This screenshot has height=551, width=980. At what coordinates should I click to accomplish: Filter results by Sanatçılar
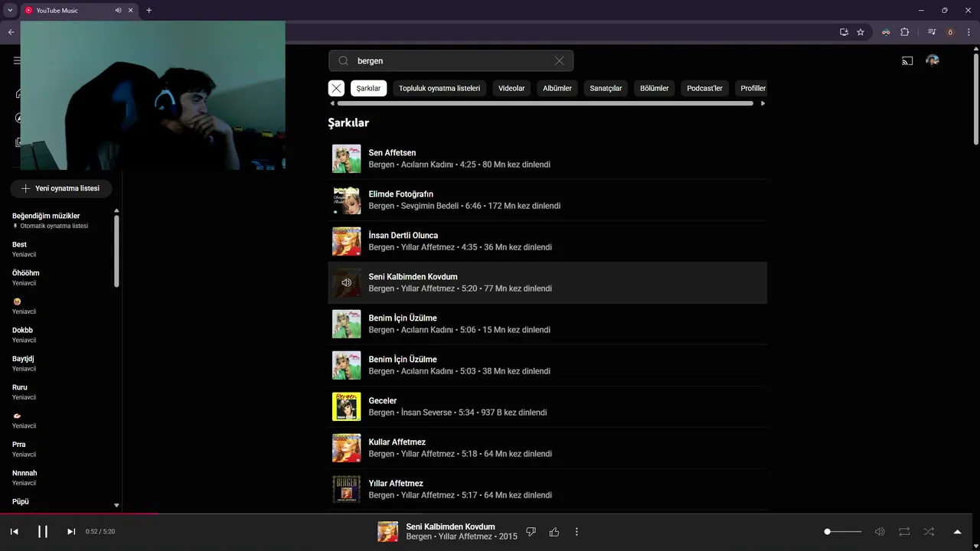coord(606,88)
